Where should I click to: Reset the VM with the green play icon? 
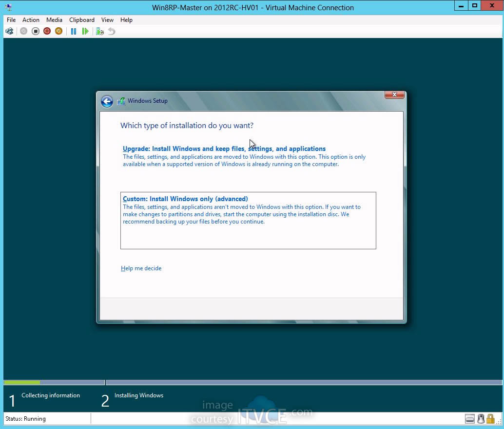click(85, 31)
